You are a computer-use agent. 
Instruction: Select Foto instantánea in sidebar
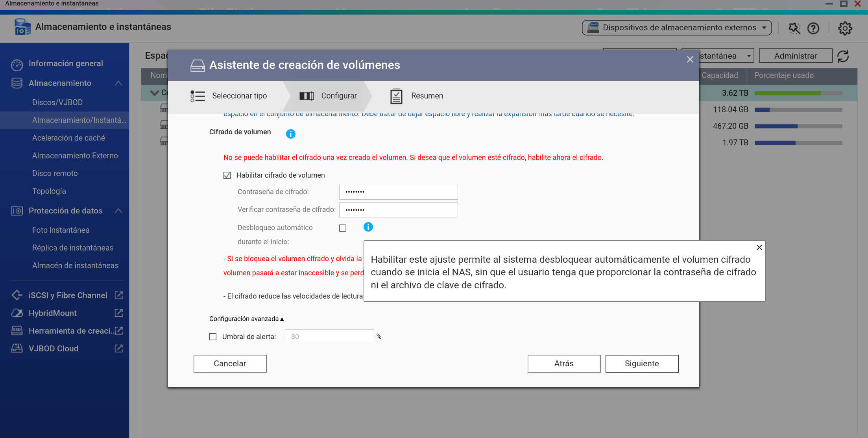coord(61,230)
